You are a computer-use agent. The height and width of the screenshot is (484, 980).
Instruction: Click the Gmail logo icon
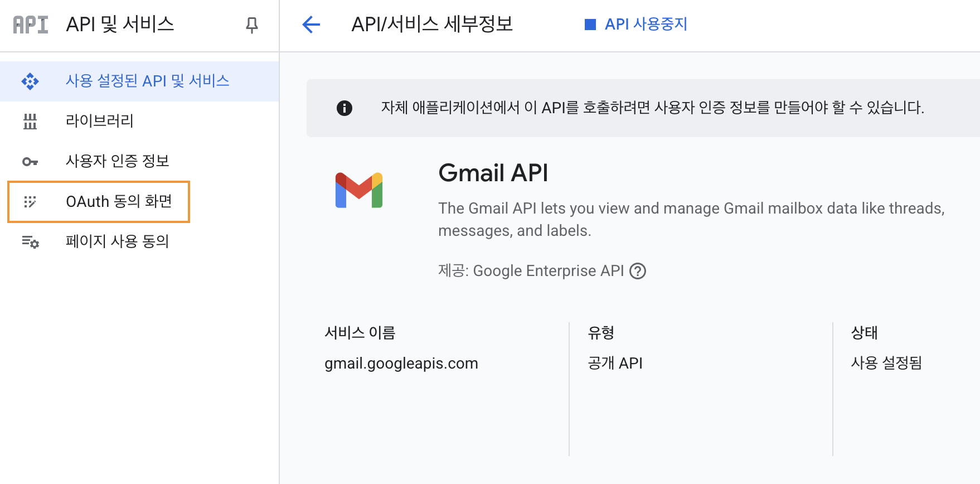point(359,190)
